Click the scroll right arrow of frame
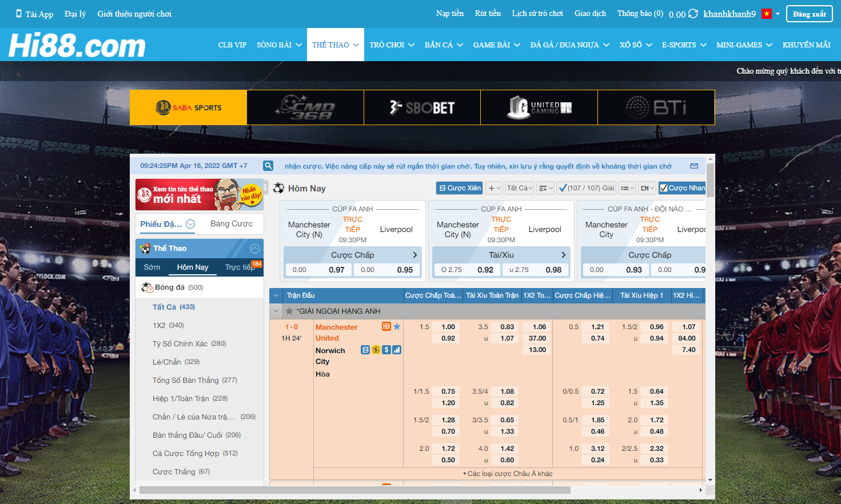Image resolution: width=841 pixels, height=504 pixels. pos(700,490)
